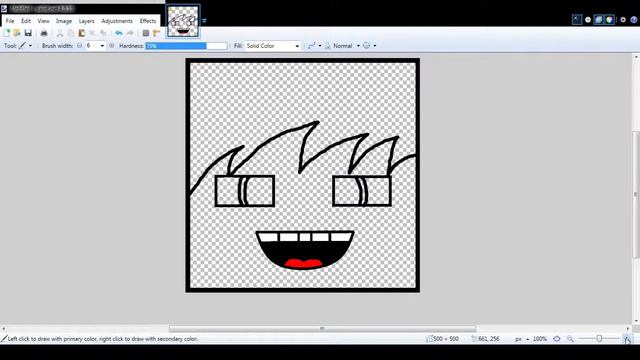Screen dimensions: 640x360
Task: Click the horizontal scrollbar right arrow
Action: point(628,328)
